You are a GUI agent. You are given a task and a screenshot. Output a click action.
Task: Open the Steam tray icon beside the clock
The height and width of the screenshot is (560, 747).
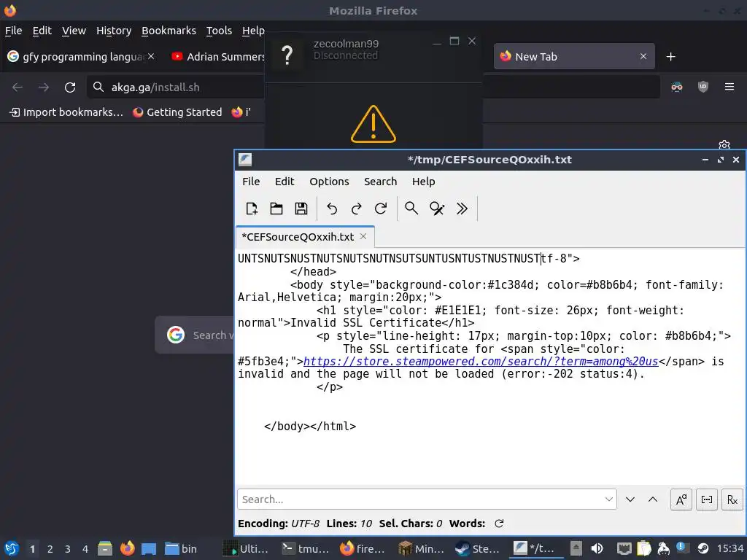703,548
